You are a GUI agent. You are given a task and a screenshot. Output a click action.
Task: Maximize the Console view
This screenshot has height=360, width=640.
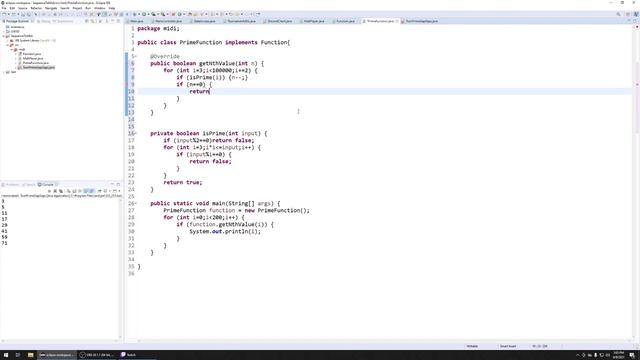pos(118,184)
